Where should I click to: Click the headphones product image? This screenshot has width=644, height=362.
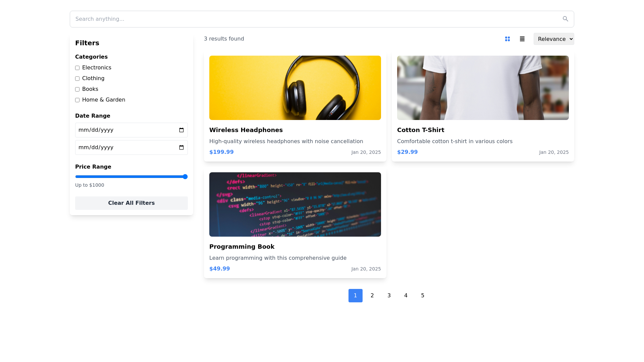(295, 88)
